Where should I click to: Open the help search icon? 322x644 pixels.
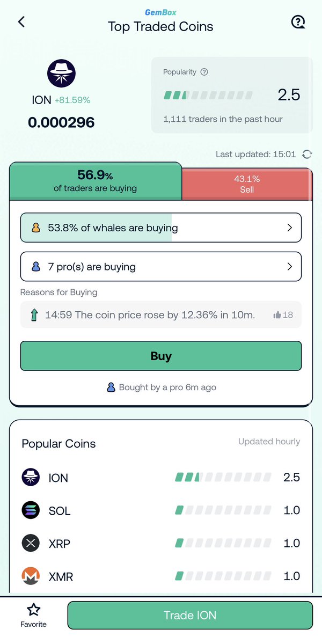coord(298,22)
